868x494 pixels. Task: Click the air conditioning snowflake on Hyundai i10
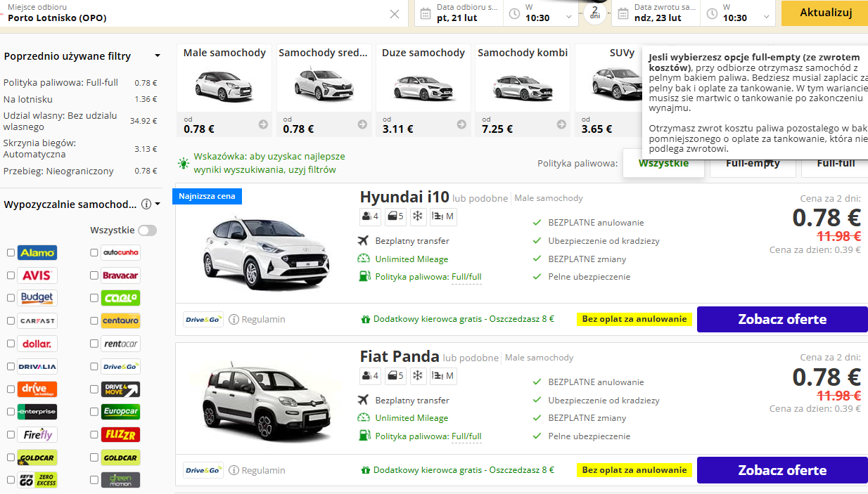(418, 216)
